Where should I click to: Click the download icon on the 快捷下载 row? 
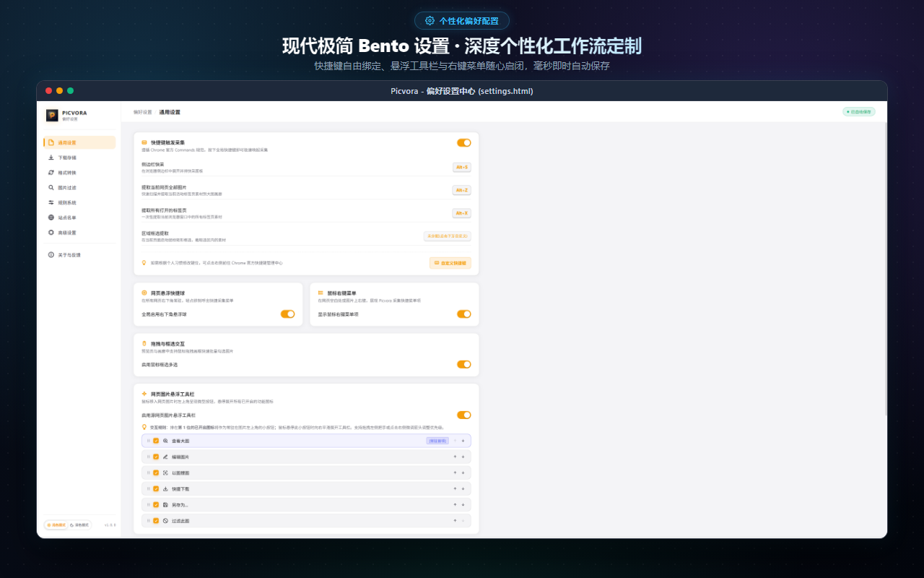165,488
